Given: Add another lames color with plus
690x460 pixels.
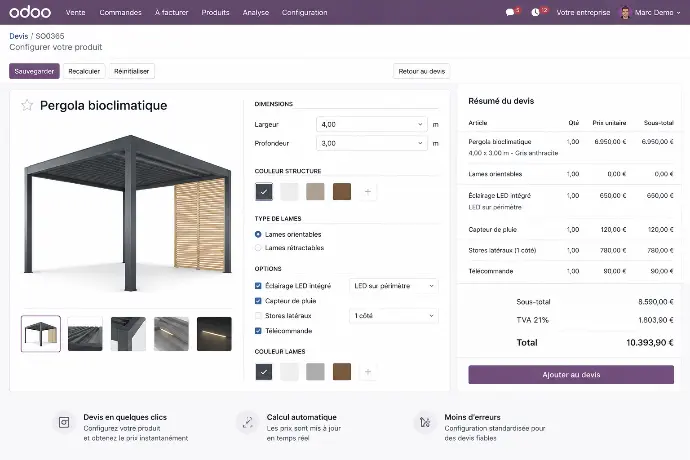Looking at the screenshot, I should pyautogui.click(x=368, y=372).
